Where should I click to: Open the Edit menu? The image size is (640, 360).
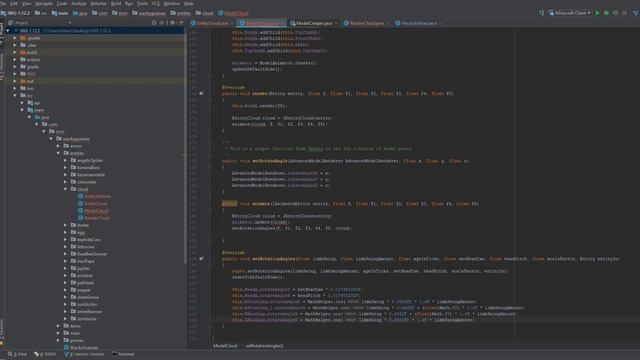14,4
